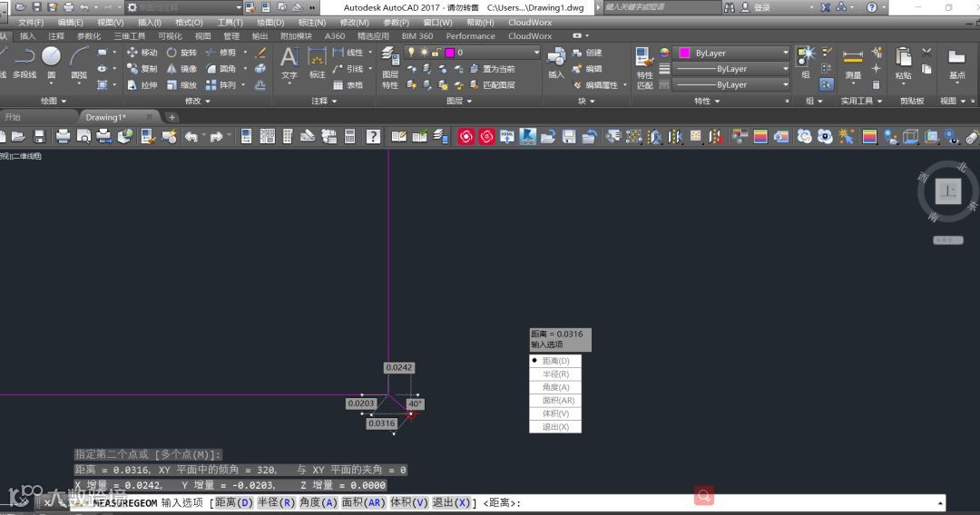
Task: Select the Copy (复制) tool
Action: pyautogui.click(x=142, y=69)
